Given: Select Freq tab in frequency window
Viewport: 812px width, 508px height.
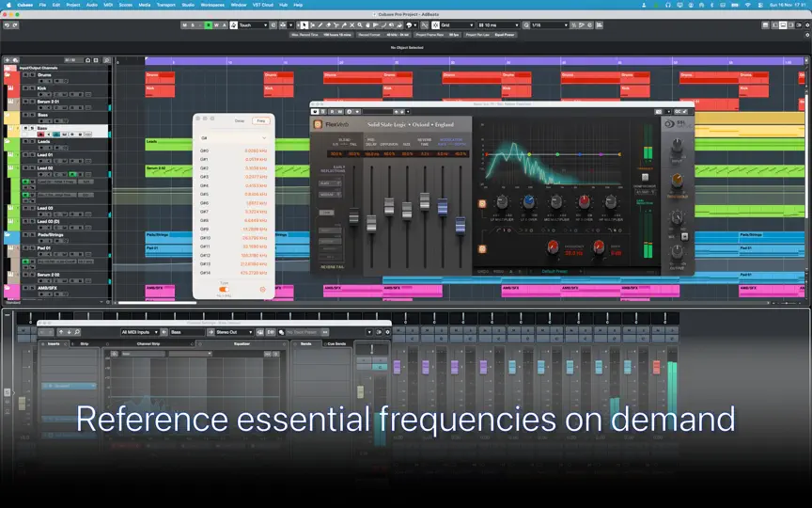Looking at the screenshot, I should point(261,120).
